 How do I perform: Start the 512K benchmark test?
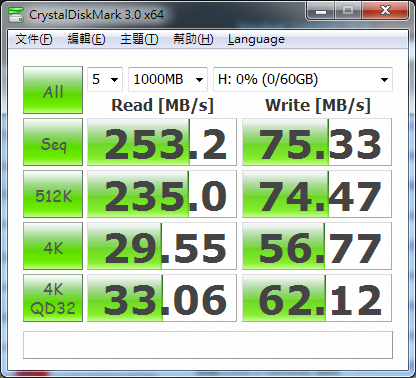click(53, 194)
